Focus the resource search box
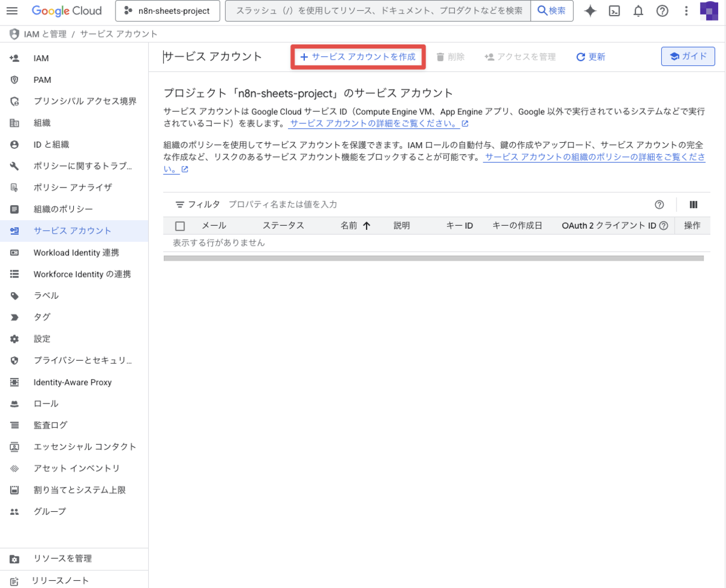Image resolution: width=726 pixels, height=588 pixels. [378, 11]
